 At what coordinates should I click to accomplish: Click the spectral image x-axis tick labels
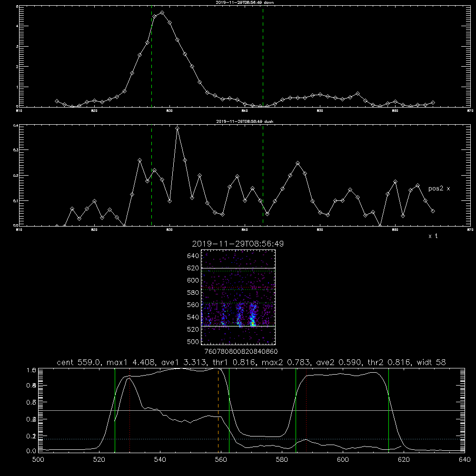tap(241, 352)
